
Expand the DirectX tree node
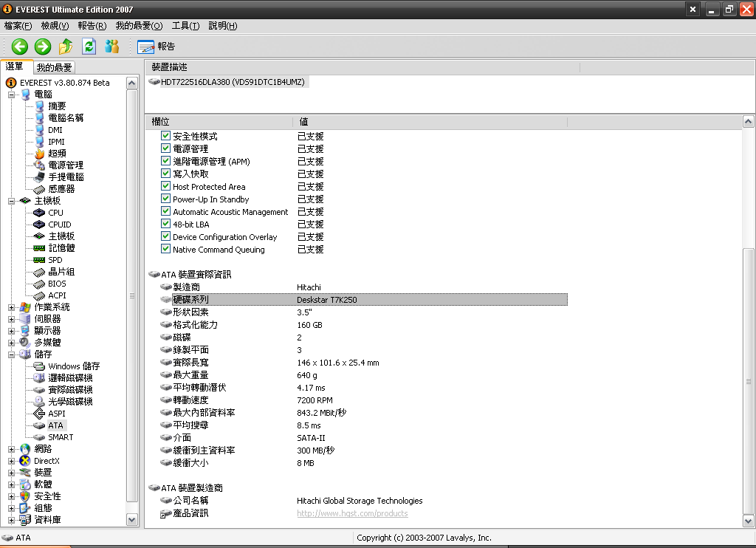(x=12, y=461)
